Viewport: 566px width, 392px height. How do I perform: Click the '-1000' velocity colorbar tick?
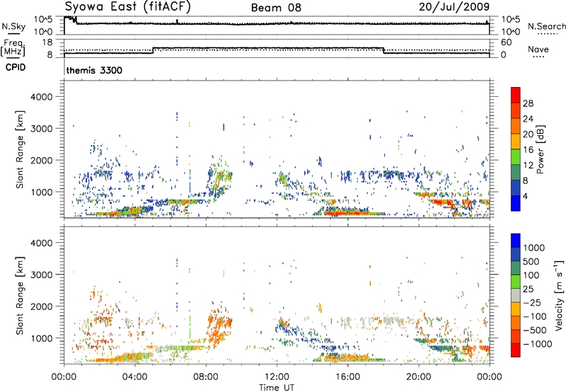point(537,344)
